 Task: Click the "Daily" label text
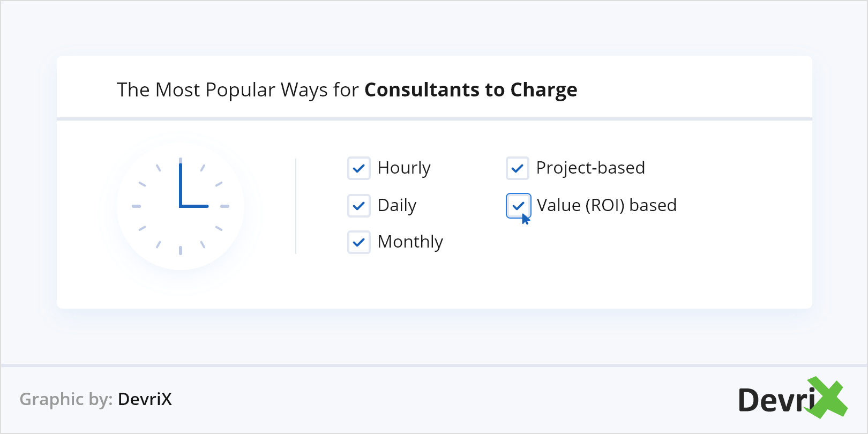tap(397, 206)
